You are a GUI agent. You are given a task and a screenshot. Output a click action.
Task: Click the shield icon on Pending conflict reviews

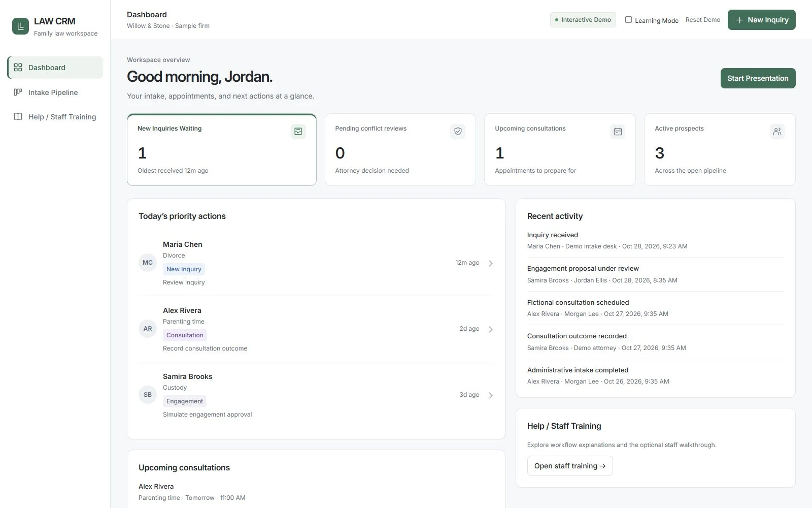(458, 132)
